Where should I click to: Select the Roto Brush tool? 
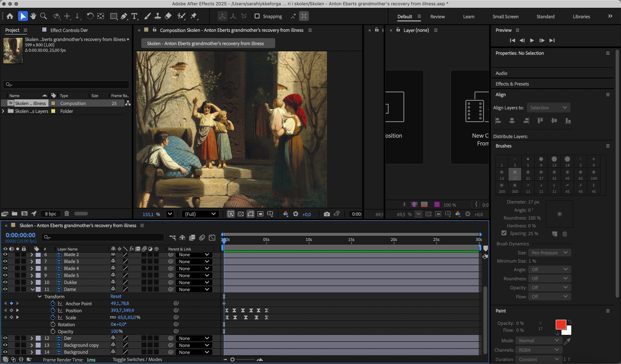pos(181,16)
